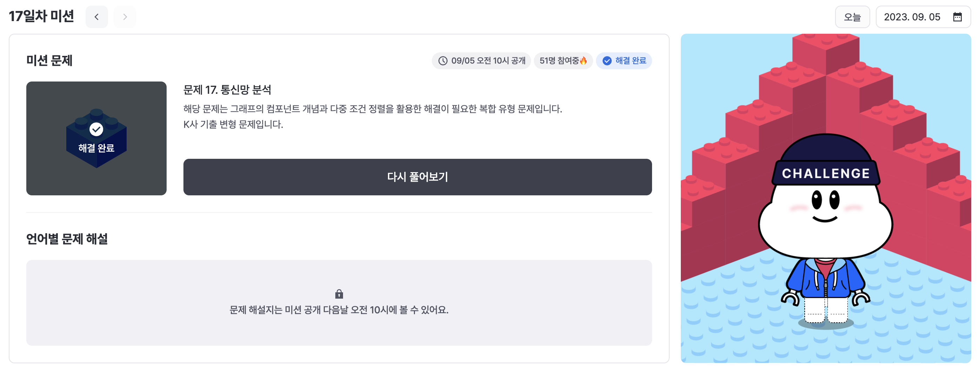The image size is (980, 371).
Task: Click the lock icon above the explanation notice
Action: click(x=338, y=294)
